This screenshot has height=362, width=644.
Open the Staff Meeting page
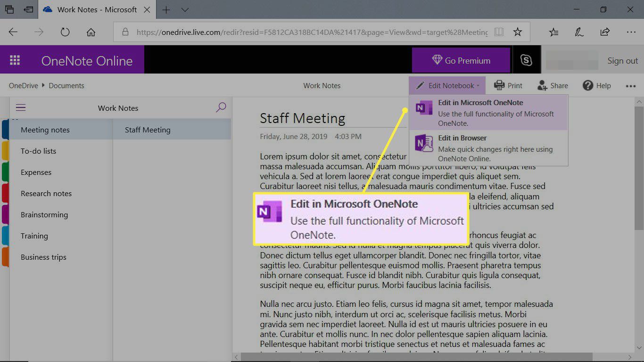tap(172, 130)
